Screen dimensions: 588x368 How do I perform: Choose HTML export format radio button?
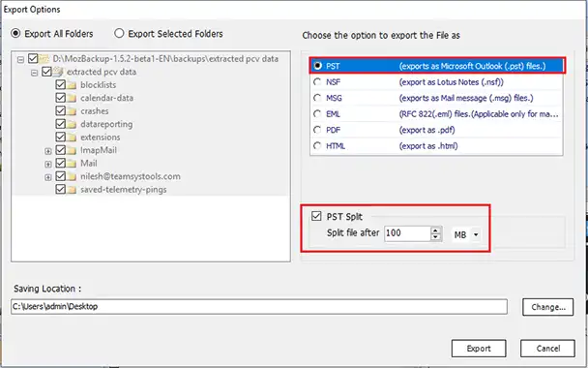tap(317, 145)
